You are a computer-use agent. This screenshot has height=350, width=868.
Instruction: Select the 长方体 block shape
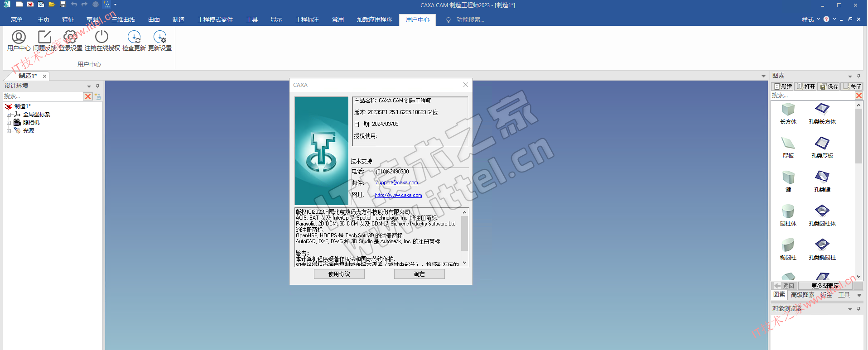click(x=788, y=114)
